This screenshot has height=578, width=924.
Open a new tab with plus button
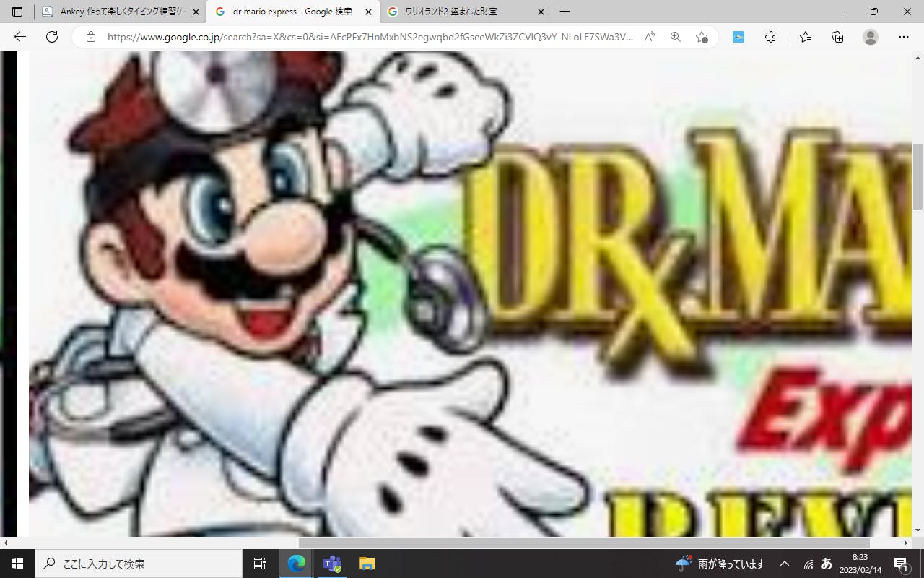(x=565, y=12)
